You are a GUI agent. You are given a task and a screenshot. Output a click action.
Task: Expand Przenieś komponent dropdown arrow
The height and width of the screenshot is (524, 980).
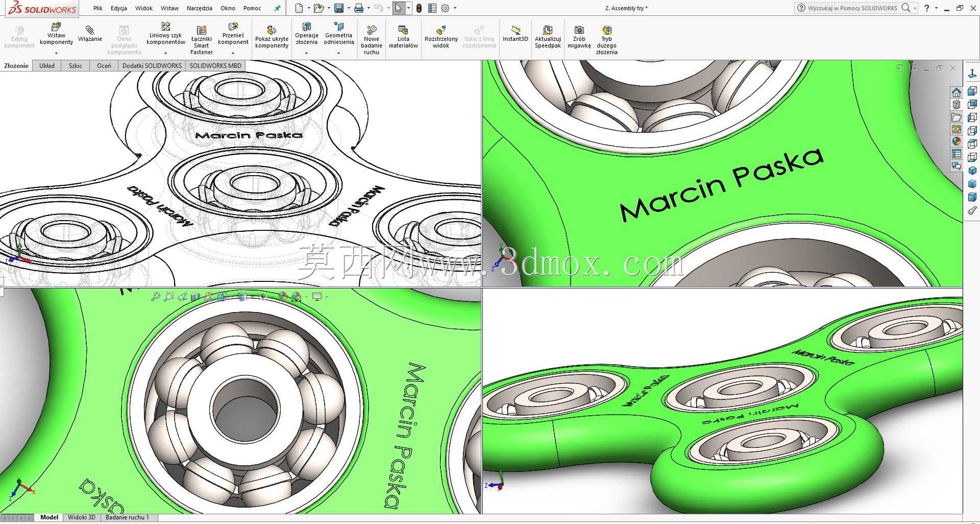(x=233, y=53)
